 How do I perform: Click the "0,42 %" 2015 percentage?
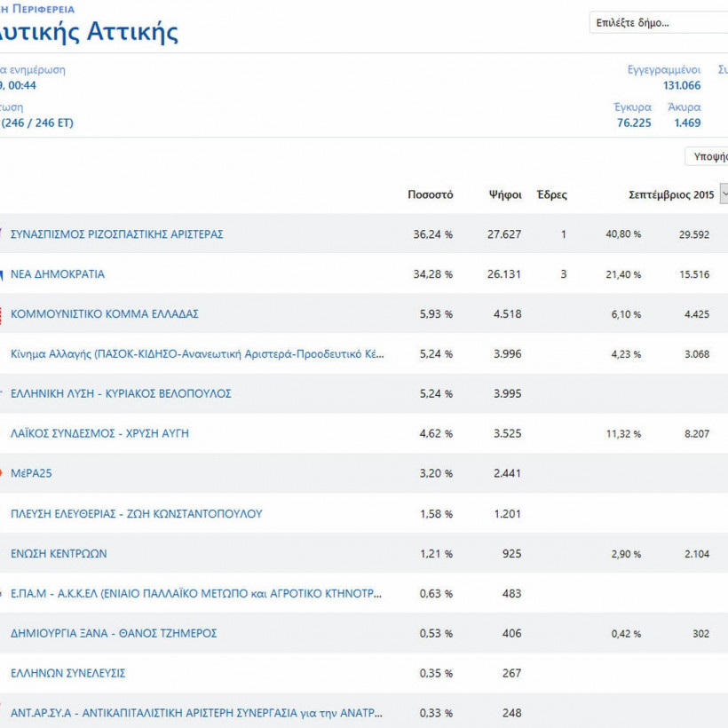626,634
